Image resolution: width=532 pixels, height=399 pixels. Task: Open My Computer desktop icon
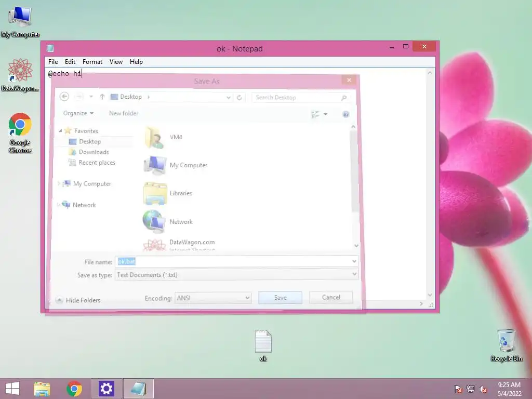[x=20, y=22]
